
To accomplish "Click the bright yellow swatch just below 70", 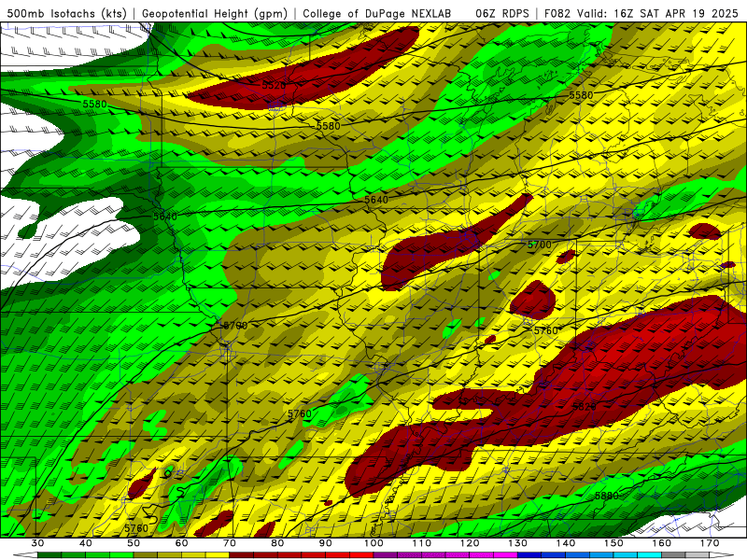I will [x=218, y=555].
